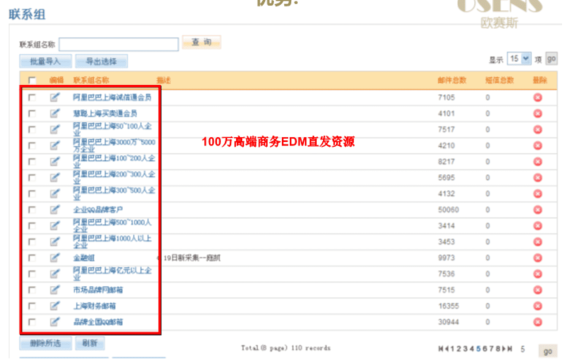Tick the 企业QQ品牌客户 checkbox
This screenshot has width=570, height=360.
coord(32,210)
